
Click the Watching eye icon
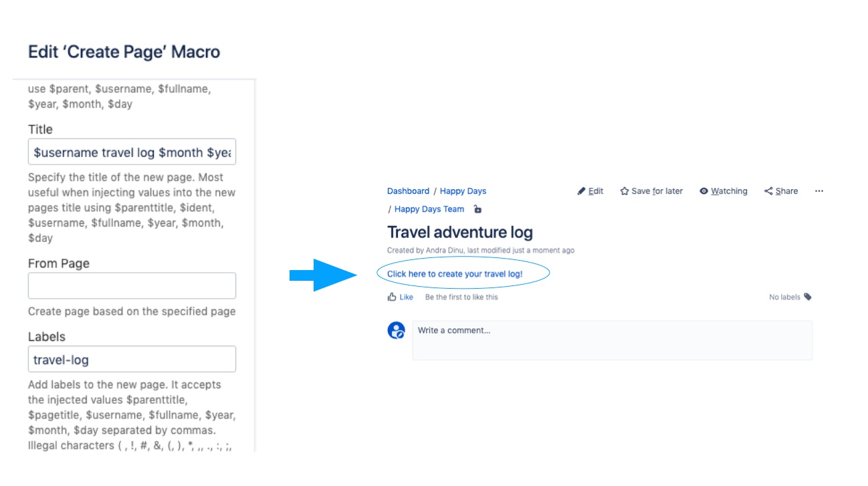(703, 191)
